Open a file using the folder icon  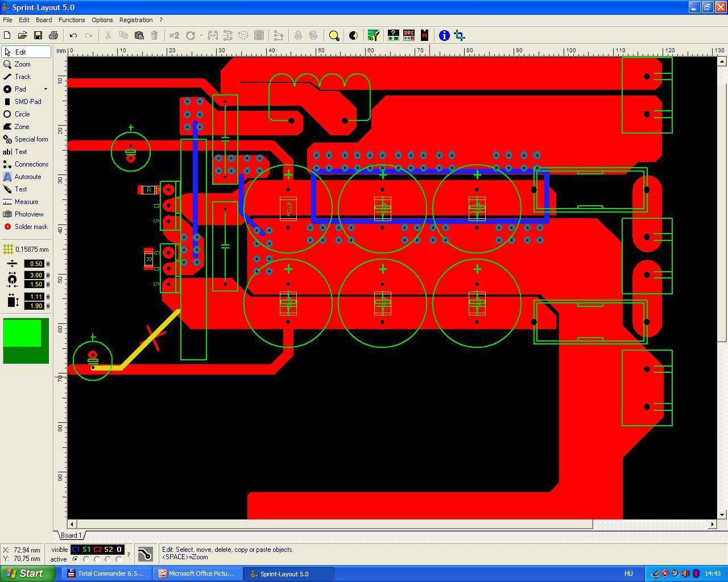coord(23,35)
